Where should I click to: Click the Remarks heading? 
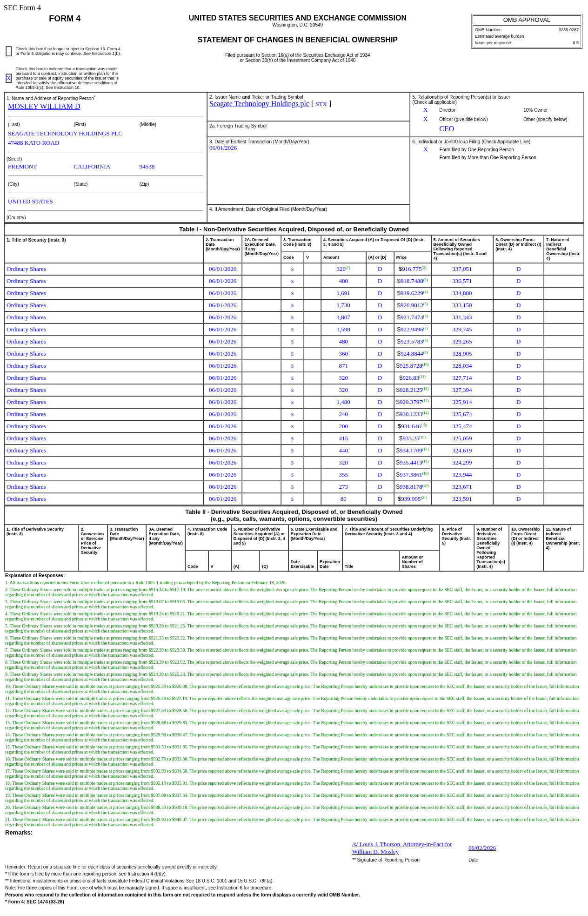tap(19, 833)
